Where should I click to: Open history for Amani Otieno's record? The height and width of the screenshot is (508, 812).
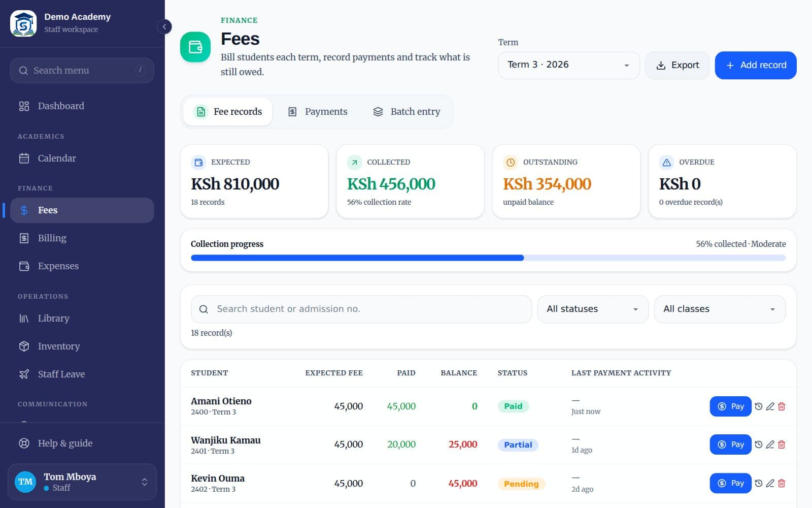pos(758,406)
